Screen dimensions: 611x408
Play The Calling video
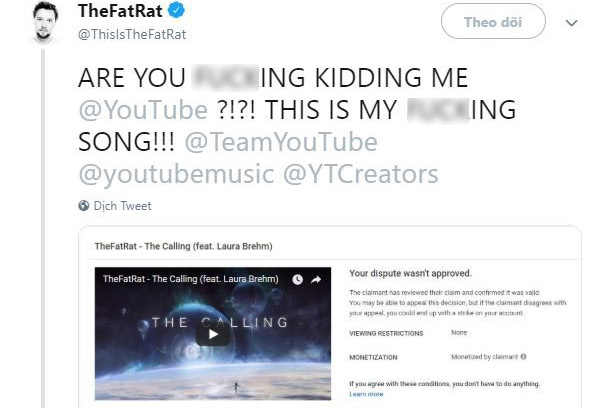[212, 334]
